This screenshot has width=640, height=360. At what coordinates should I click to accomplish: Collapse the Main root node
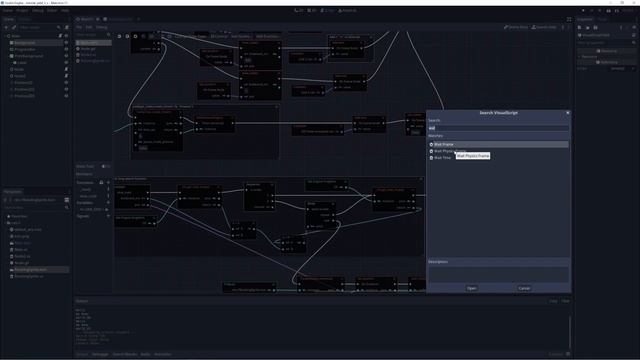(4, 36)
